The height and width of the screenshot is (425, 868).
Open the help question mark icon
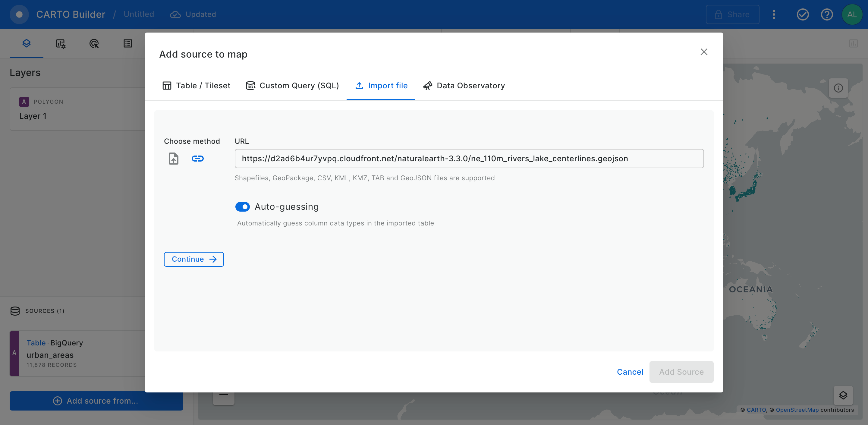[x=826, y=14]
